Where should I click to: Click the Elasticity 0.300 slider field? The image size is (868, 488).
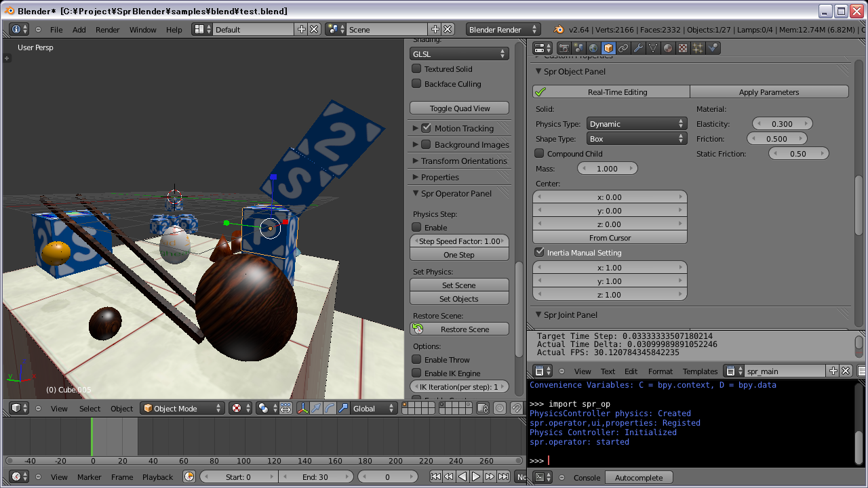point(782,123)
